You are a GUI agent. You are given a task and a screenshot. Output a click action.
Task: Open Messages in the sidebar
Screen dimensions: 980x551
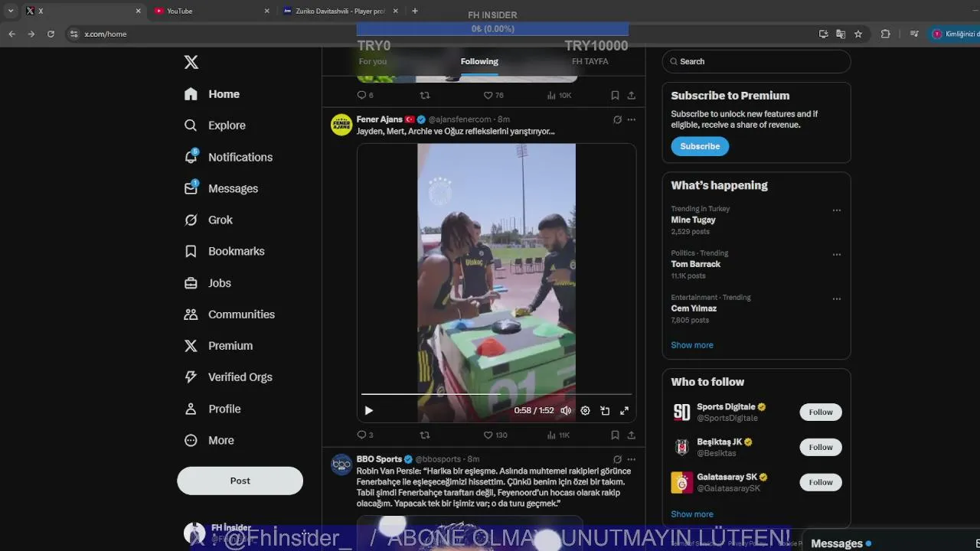221,188
